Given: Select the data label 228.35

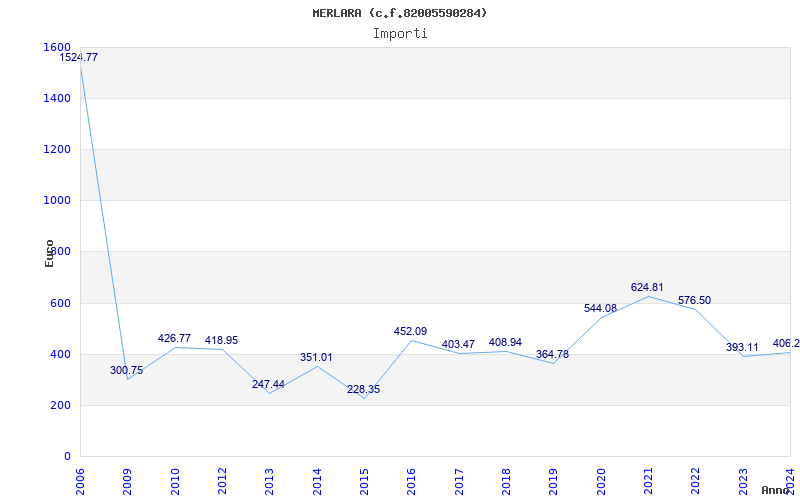Looking at the screenshot, I should [x=363, y=389].
